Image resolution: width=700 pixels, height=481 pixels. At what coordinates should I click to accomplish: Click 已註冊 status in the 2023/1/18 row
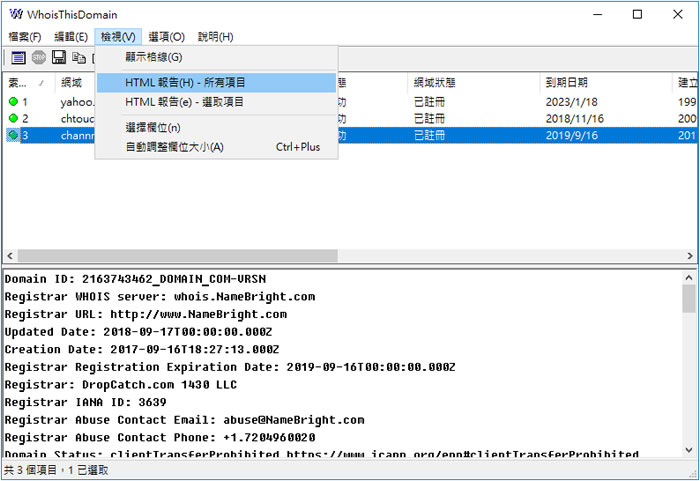coord(429,102)
